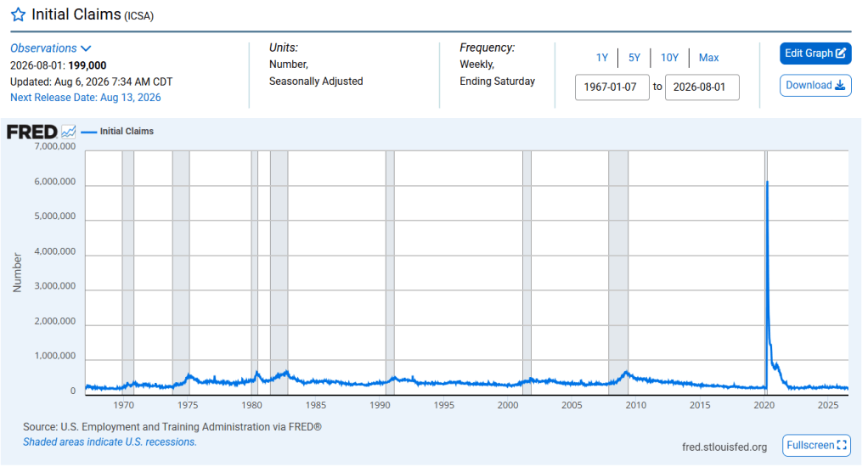This screenshot has height=467, width=868.
Task: Click the 'Number' y-axis title
Action: tap(17, 273)
